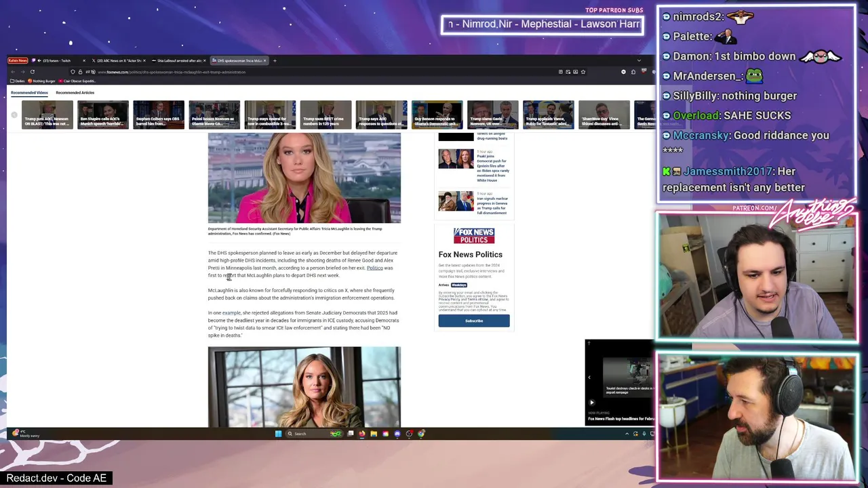Open Firefox from the taskbar
This screenshot has height=488, width=868.
click(x=362, y=434)
